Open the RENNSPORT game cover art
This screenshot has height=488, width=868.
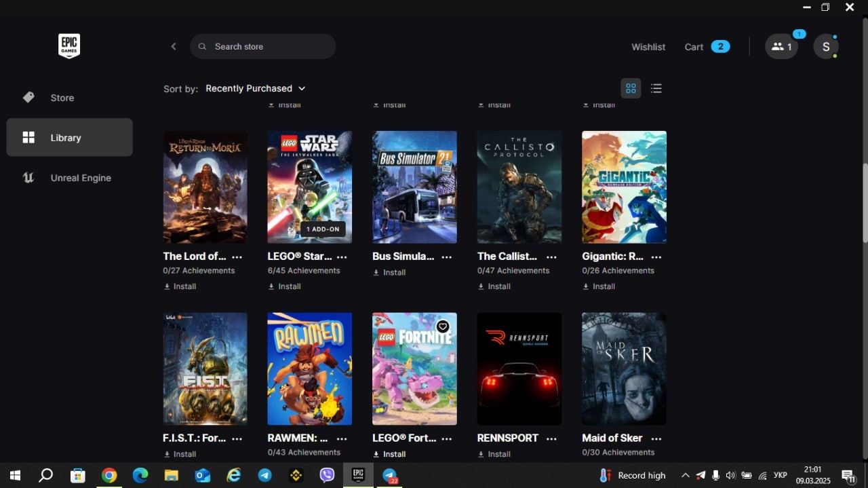click(x=519, y=369)
